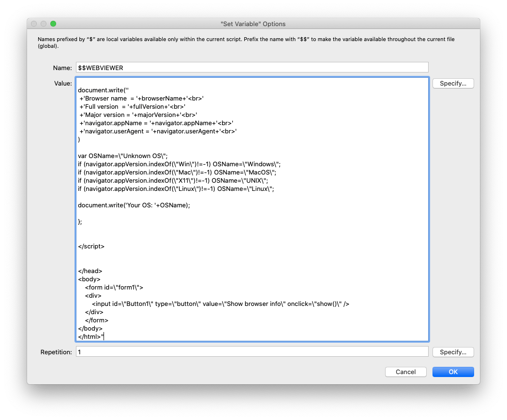Open Specify dialog for the Value field
Viewport: 507px width, 420px height.
(453, 84)
